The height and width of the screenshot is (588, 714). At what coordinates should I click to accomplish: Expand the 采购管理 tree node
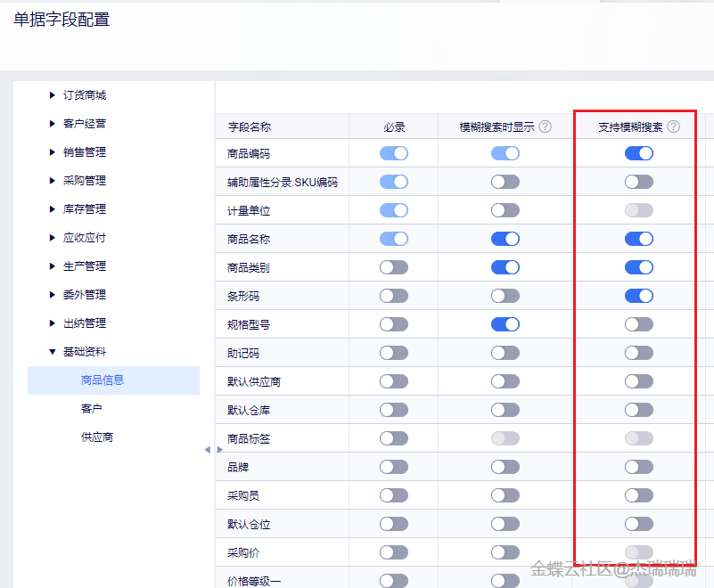point(52,181)
